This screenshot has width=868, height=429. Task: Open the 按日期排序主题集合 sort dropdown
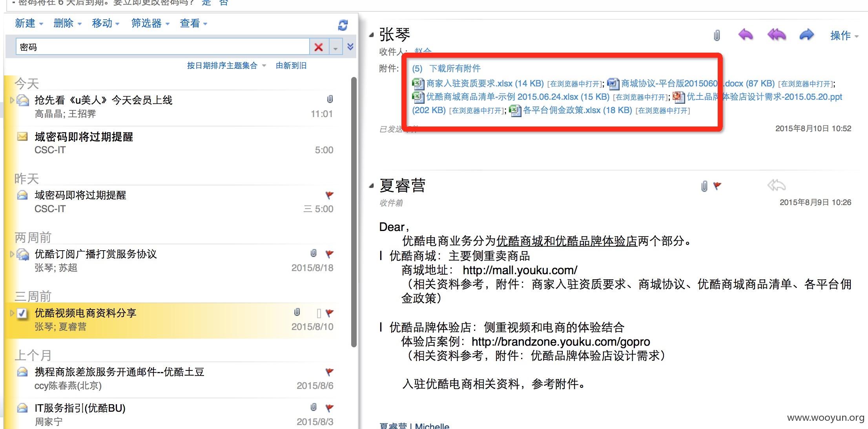(x=226, y=66)
